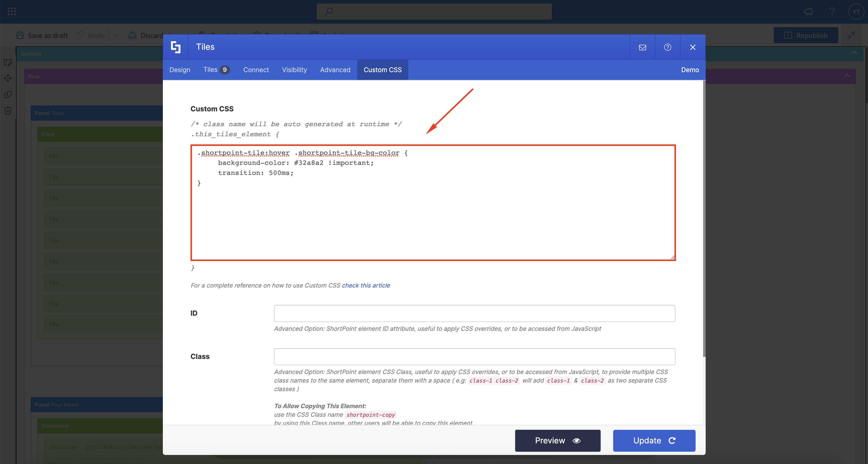Click the help icon inside the Tiles dialog
The height and width of the screenshot is (464, 868).
[667, 47]
